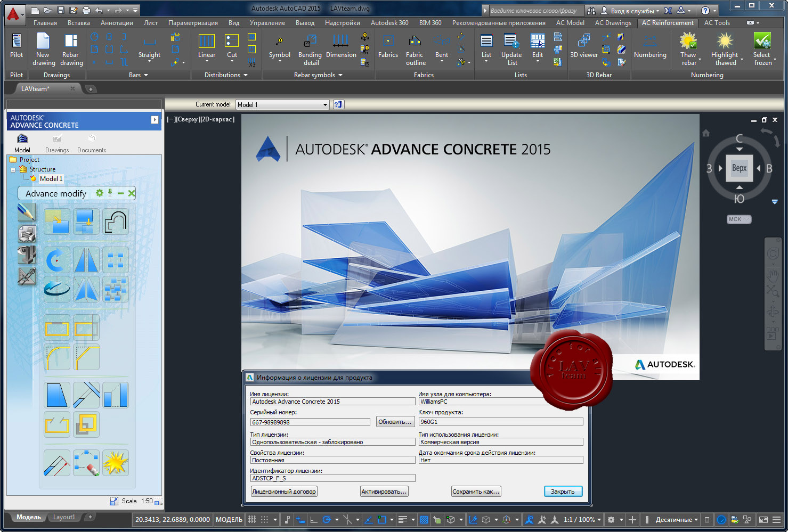
Task: Toggle polar tracking in status bar
Action: (327, 519)
